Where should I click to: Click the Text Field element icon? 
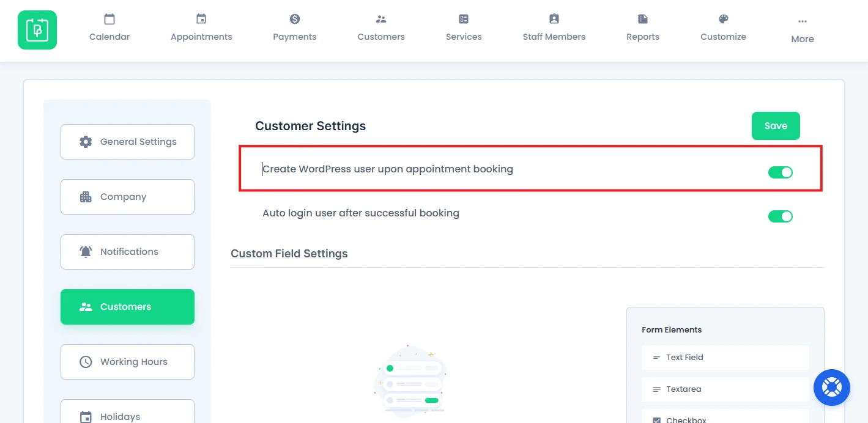coord(656,358)
